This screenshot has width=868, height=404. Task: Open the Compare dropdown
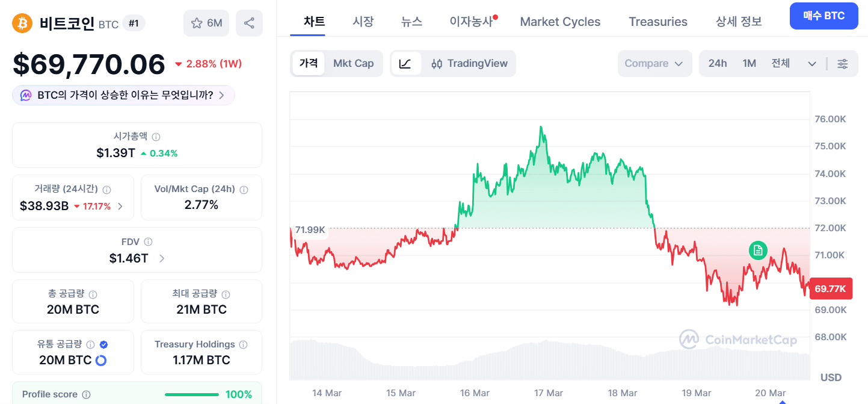(653, 64)
